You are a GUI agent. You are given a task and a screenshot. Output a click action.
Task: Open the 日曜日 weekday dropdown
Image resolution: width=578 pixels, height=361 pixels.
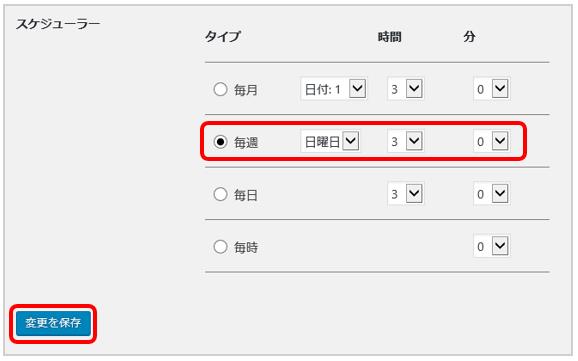[x=330, y=141]
